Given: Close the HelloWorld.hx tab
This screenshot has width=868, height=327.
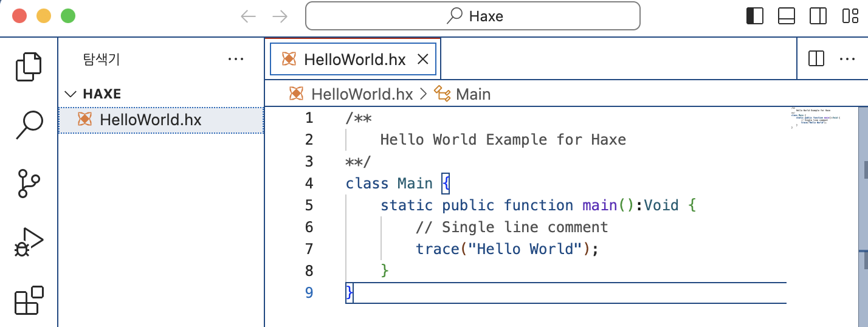Looking at the screenshot, I should (423, 59).
